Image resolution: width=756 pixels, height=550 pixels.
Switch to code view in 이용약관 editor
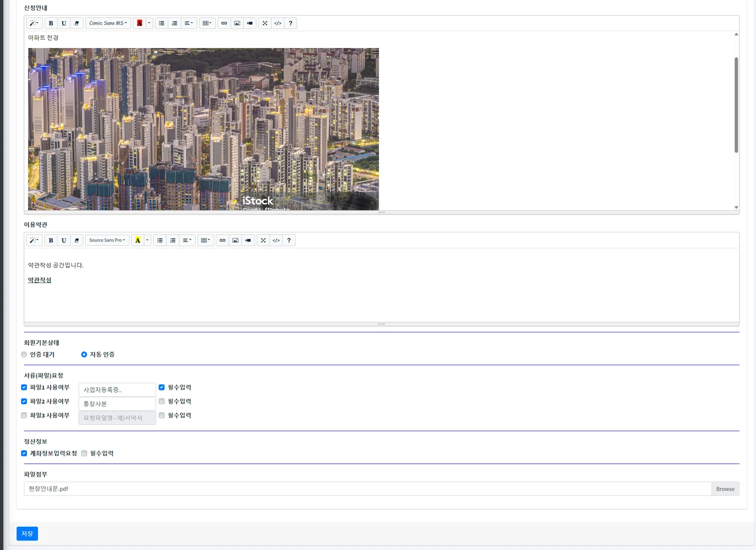pyautogui.click(x=276, y=240)
